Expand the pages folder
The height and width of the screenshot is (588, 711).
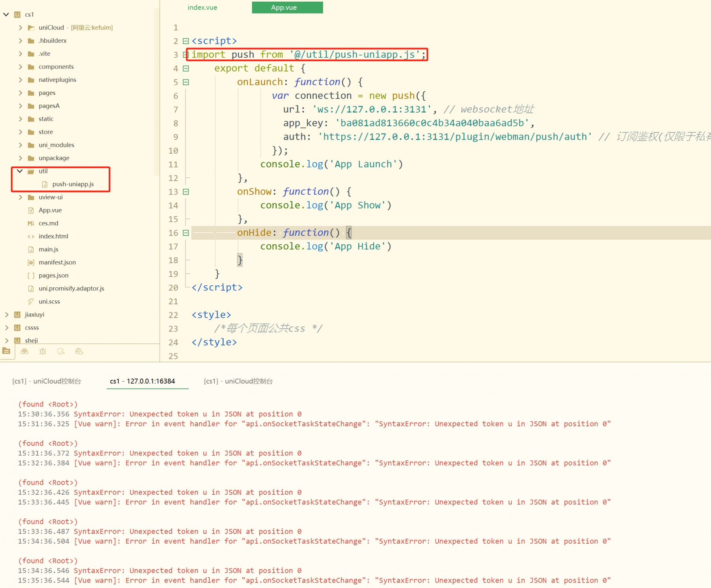[x=20, y=93]
